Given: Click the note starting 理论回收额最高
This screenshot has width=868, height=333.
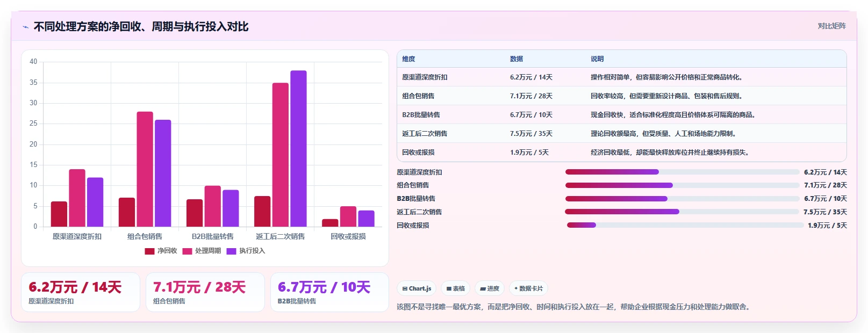Looking at the screenshot, I should point(665,134).
